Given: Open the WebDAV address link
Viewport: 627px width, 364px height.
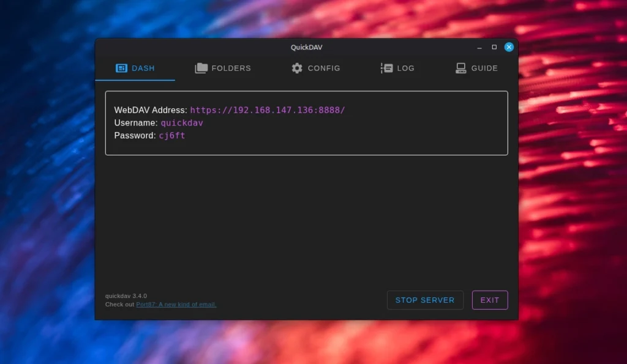Looking at the screenshot, I should coord(268,110).
